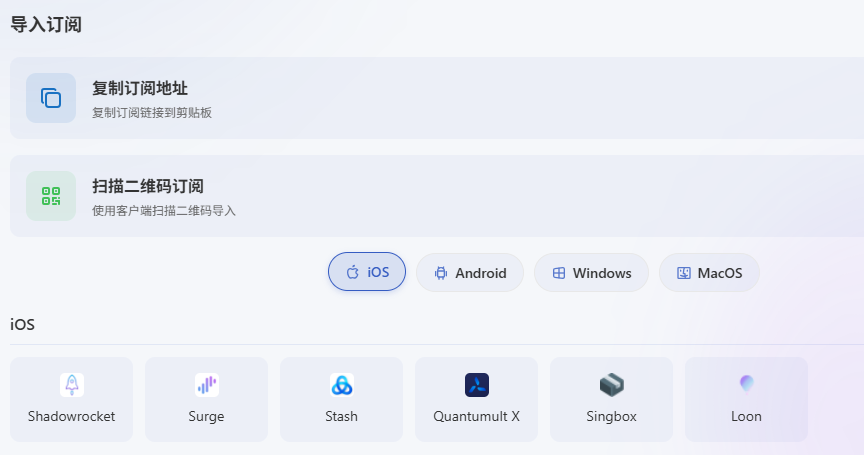Viewport: 864px width, 455px height.
Task: Select the Stash app icon
Action: click(x=342, y=384)
